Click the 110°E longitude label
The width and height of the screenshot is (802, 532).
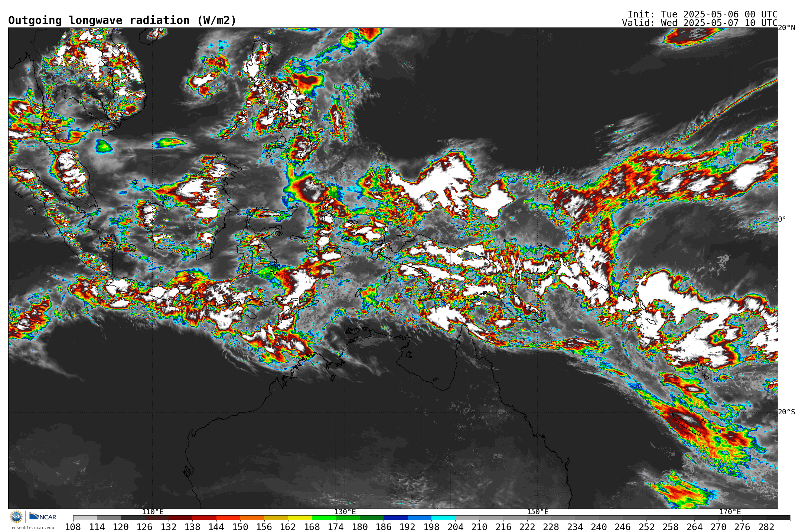tap(153, 512)
